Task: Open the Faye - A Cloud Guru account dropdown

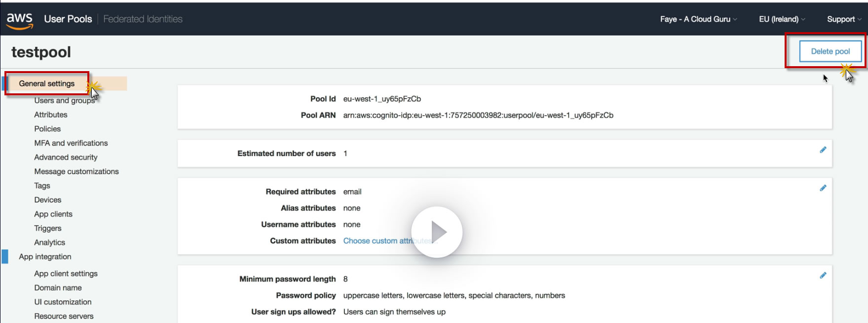Action: coord(698,19)
